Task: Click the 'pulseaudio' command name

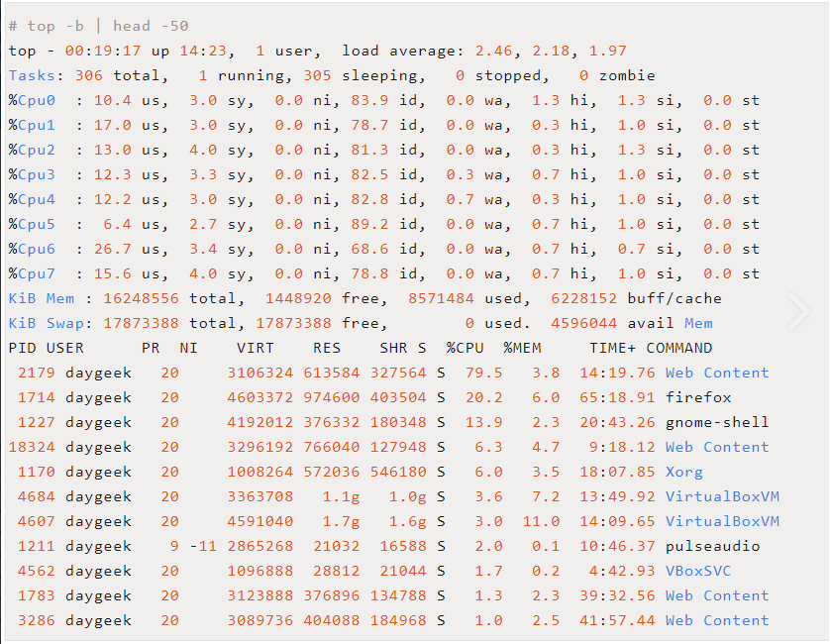Action: tap(712, 547)
